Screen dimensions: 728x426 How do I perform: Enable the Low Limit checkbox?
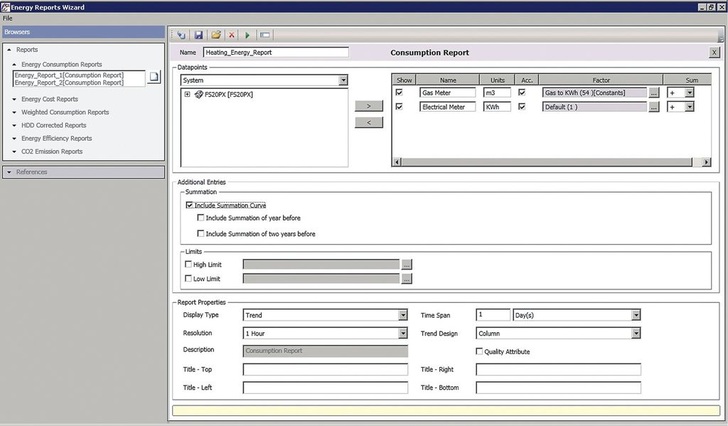pos(188,278)
